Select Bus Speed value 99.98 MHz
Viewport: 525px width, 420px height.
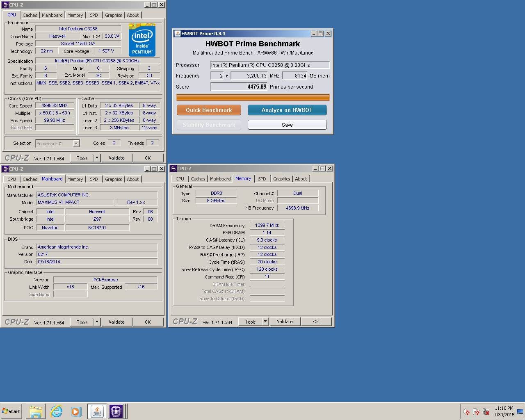pyautogui.click(x=55, y=120)
